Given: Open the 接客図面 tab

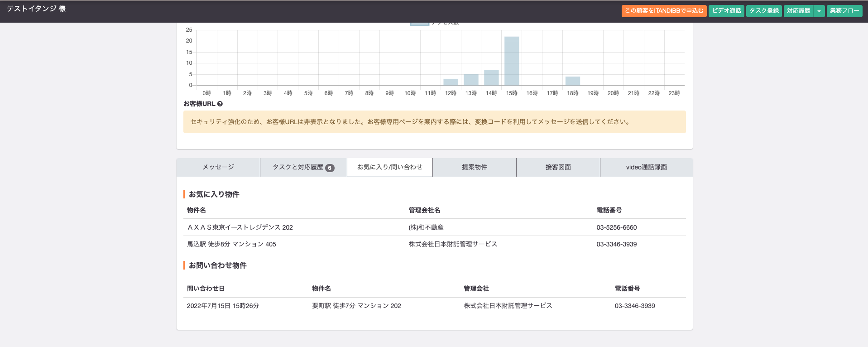Looking at the screenshot, I should pyautogui.click(x=558, y=167).
